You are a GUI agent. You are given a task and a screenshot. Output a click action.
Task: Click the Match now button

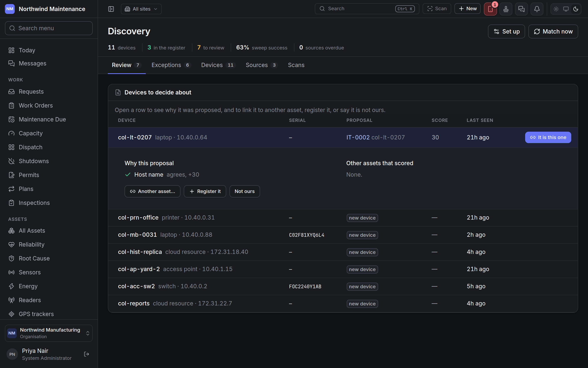553,31
